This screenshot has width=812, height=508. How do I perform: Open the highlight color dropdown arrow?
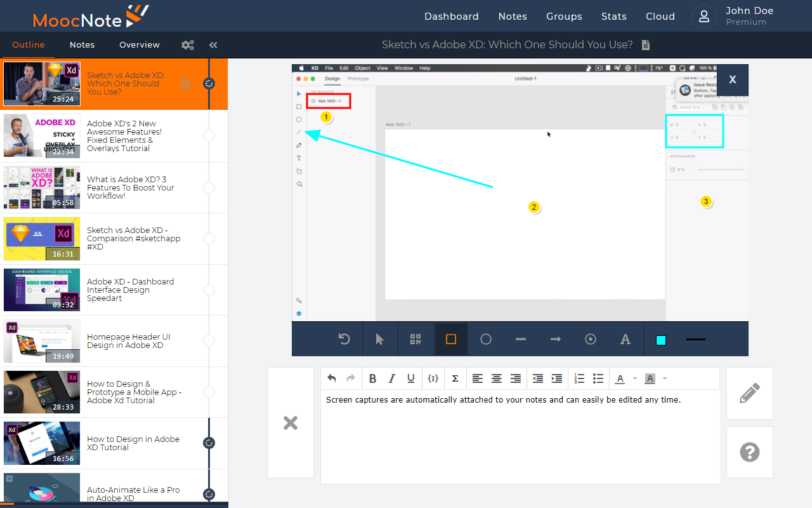(664, 378)
